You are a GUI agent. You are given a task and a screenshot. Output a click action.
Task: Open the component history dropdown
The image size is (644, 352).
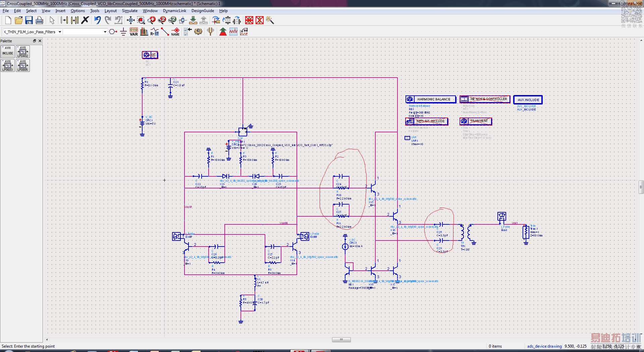[105, 32]
